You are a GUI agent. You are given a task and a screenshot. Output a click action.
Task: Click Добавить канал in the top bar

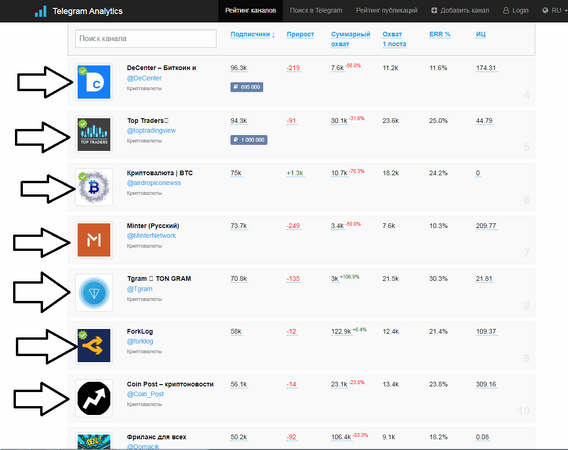(x=460, y=11)
